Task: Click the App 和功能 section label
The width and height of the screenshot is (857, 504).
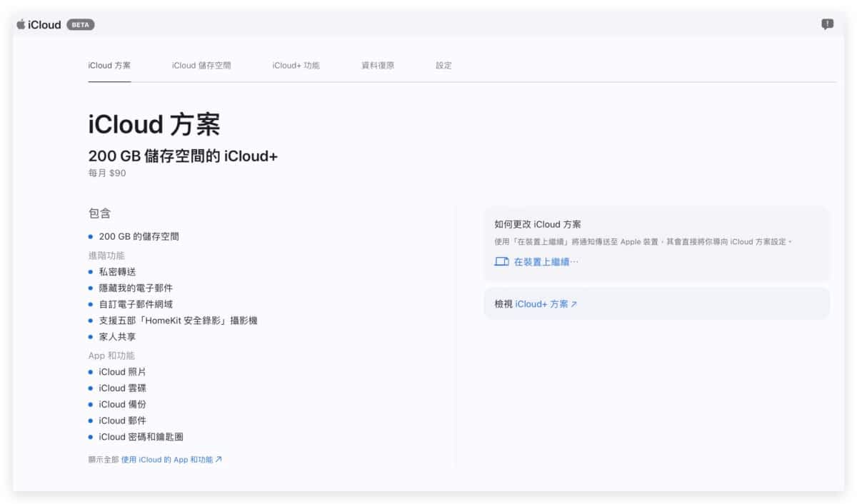Action: [x=111, y=356]
